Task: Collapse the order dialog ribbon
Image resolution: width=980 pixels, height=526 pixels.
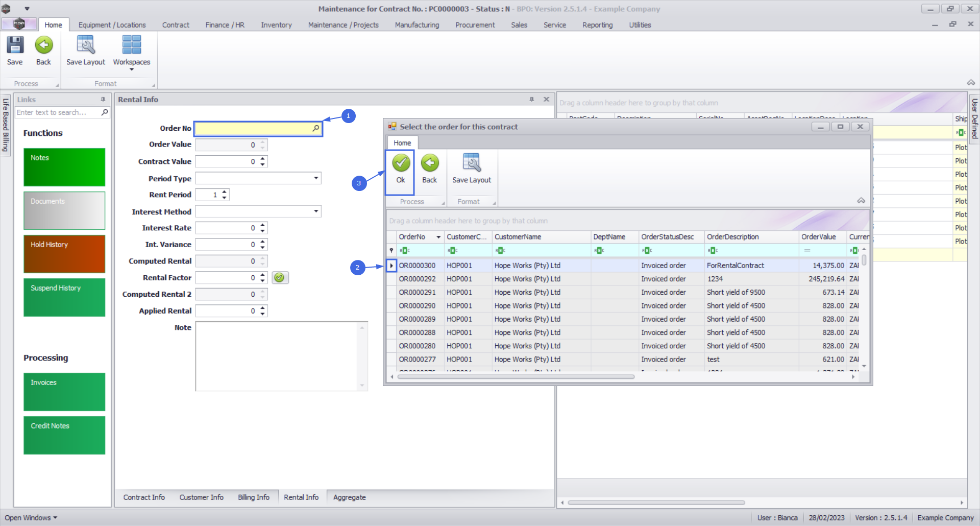Action: click(861, 201)
